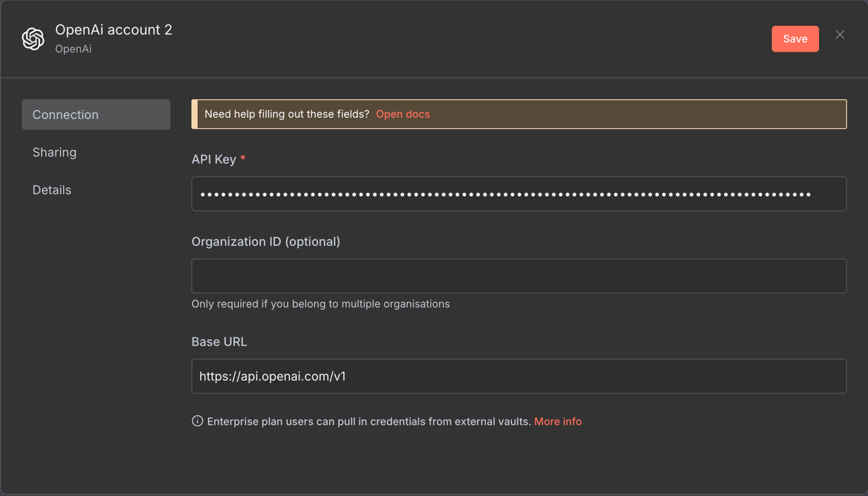Open docs from the help banner
The width and height of the screenshot is (868, 496).
pos(403,114)
